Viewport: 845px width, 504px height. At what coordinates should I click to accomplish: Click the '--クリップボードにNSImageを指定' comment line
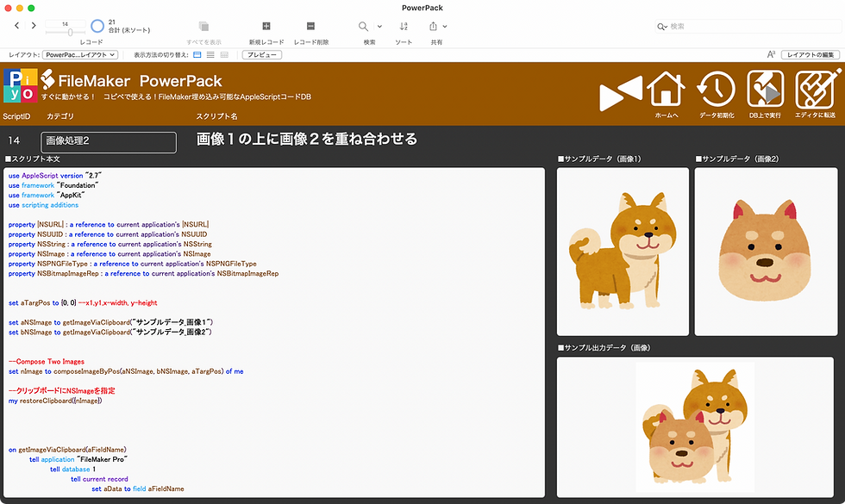pos(62,391)
